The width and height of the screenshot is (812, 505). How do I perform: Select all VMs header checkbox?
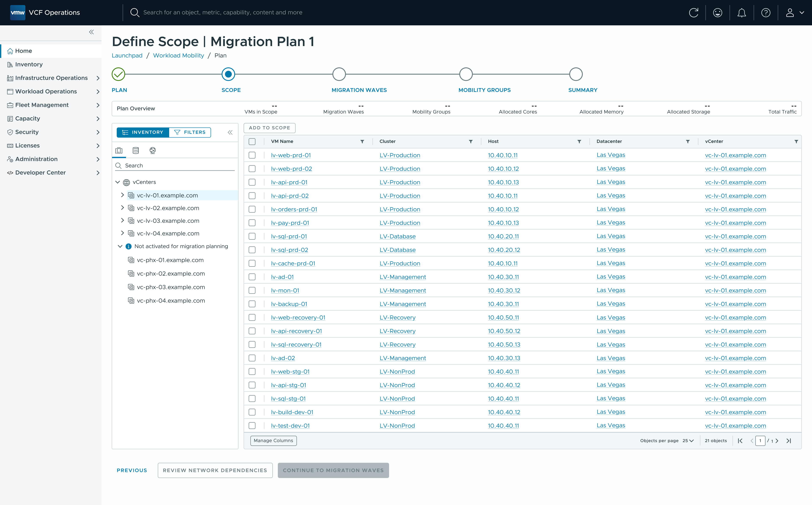[x=252, y=142]
